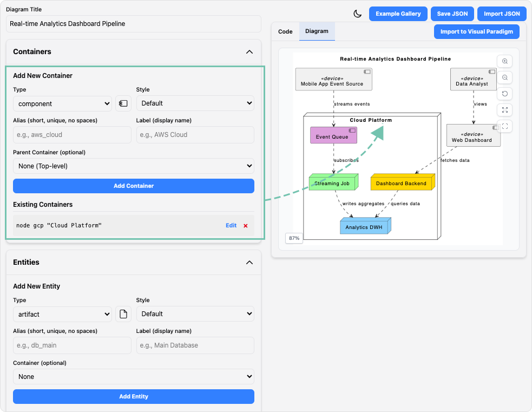Click the container Alias input field
Screen dimensions: 532x412
click(73, 135)
